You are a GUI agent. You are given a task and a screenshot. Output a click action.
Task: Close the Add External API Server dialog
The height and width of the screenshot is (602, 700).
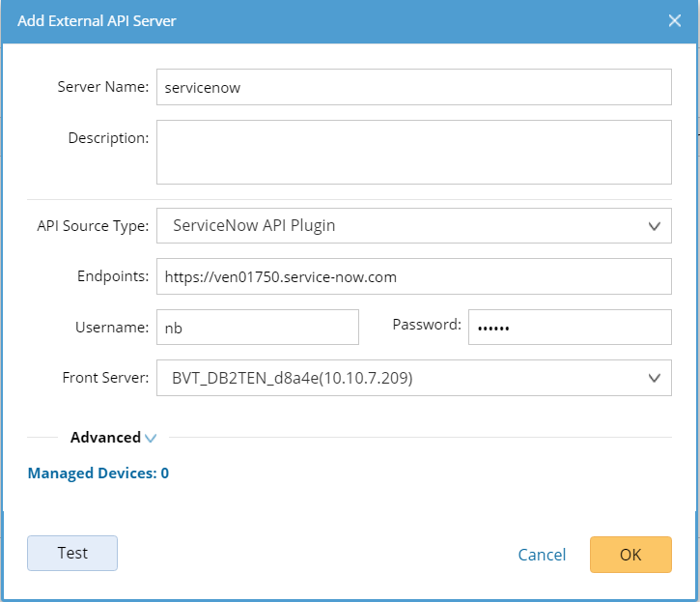(x=674, y=20)
